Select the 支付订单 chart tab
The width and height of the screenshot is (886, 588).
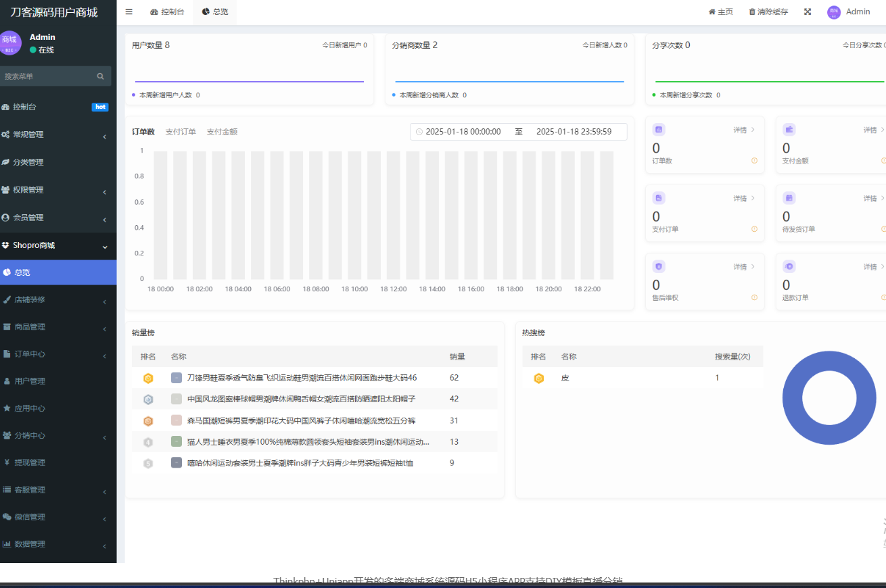(181, 132)
